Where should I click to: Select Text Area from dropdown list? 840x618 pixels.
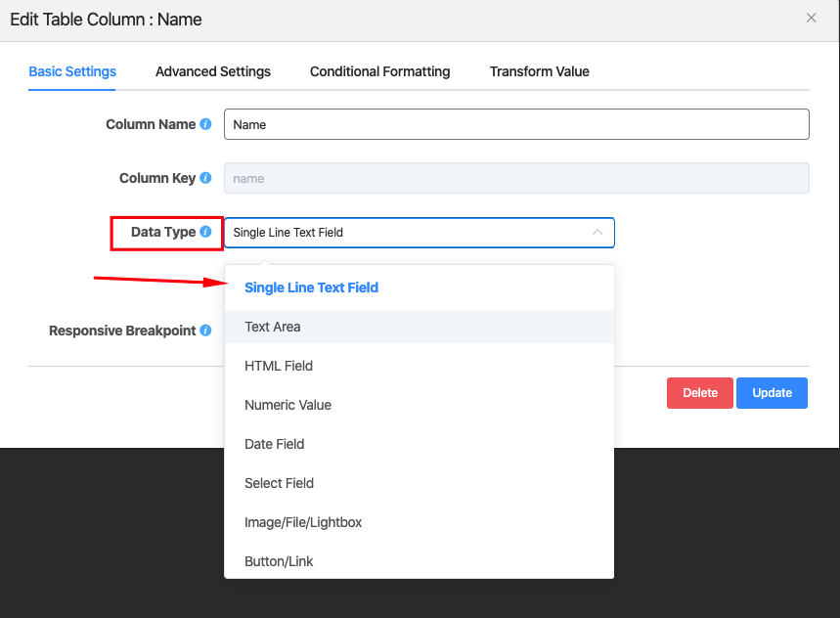(x=273, y=327)
